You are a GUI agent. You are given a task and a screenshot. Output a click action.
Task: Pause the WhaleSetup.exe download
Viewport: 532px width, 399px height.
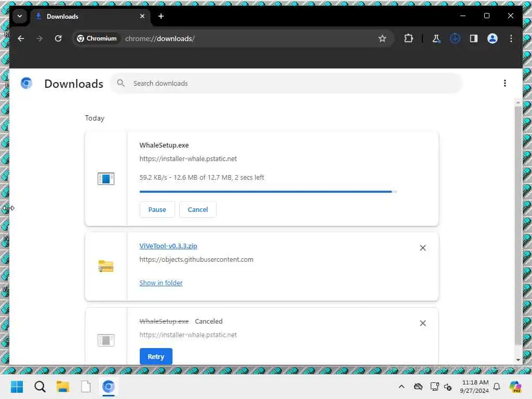coord(157,210)
